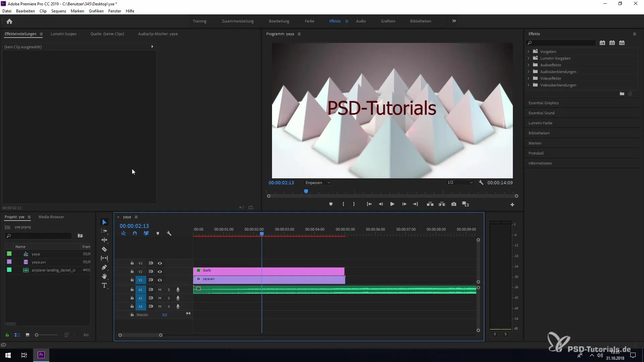Toggle Linked Selection in timeline
The height and width of the screenshot is (362, 644).
[146, 233]
